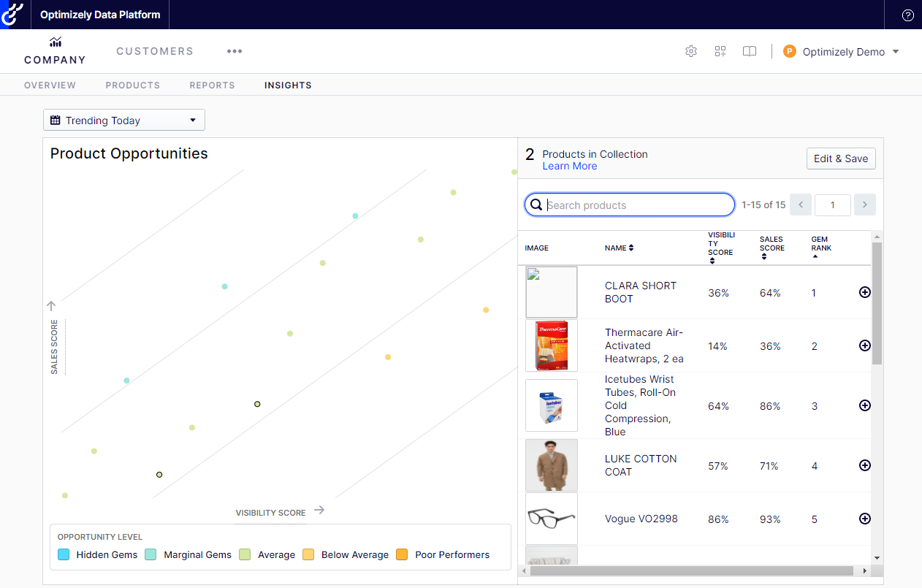The width and height of the screenshot is (922, 588).
Task: Sort by Name column arrows
Action: pyautogui.click(x=631, y=248)
